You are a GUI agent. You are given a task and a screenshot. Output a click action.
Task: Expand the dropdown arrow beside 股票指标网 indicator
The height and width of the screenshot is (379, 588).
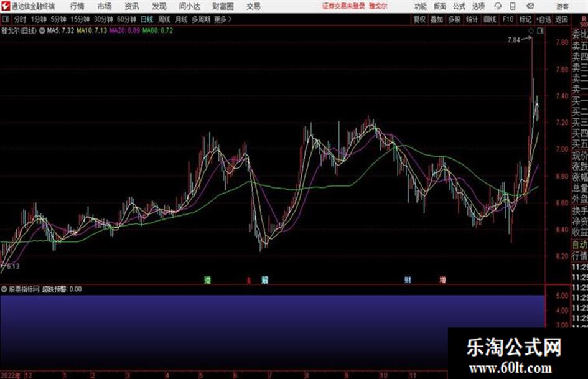[x=4, y=289]
